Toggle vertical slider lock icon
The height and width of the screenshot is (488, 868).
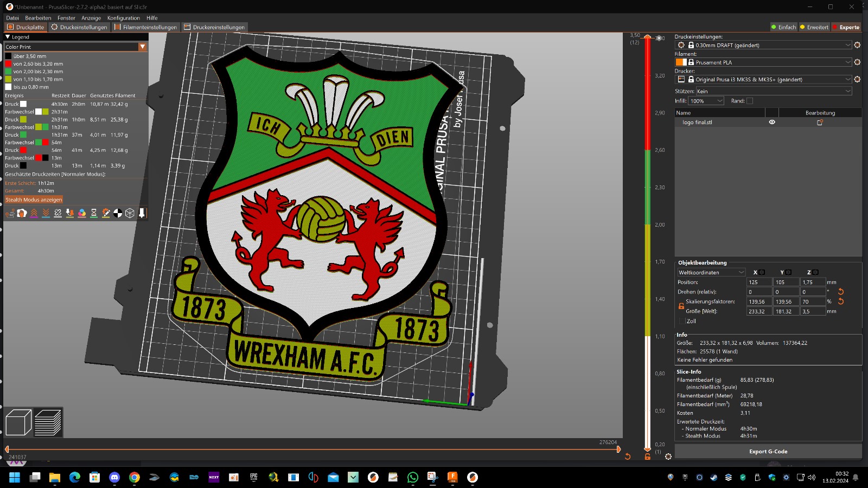pyautogui.click(x=647, y=457)
